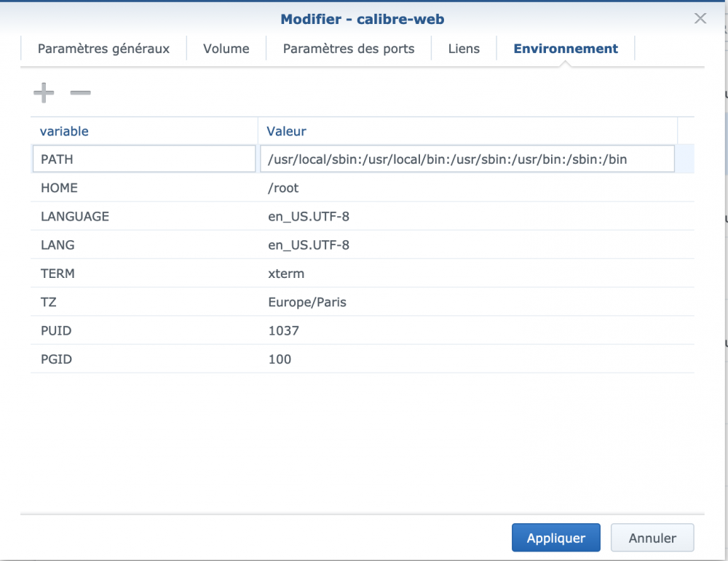
Task: Select the TZ variable name
Action: [x=48, y=302]
